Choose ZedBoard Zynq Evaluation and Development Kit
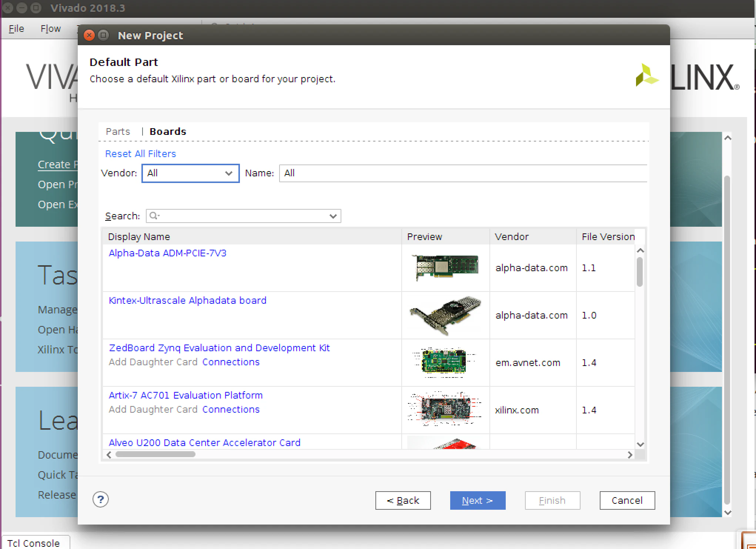 (219, 348)
